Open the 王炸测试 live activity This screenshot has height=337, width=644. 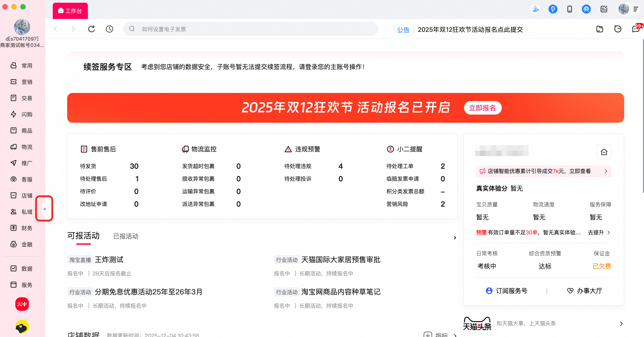pyautogui.click(x=109, y=260)
